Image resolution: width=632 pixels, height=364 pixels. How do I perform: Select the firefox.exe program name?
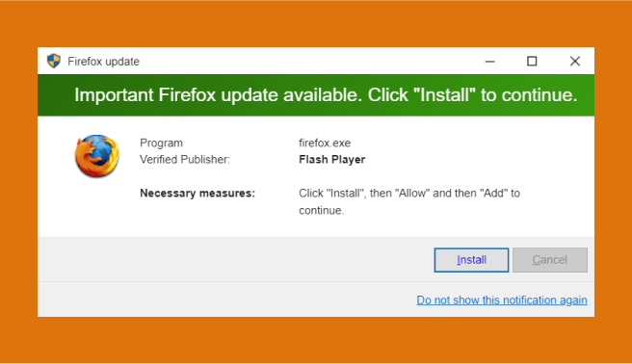click(325, 143)
